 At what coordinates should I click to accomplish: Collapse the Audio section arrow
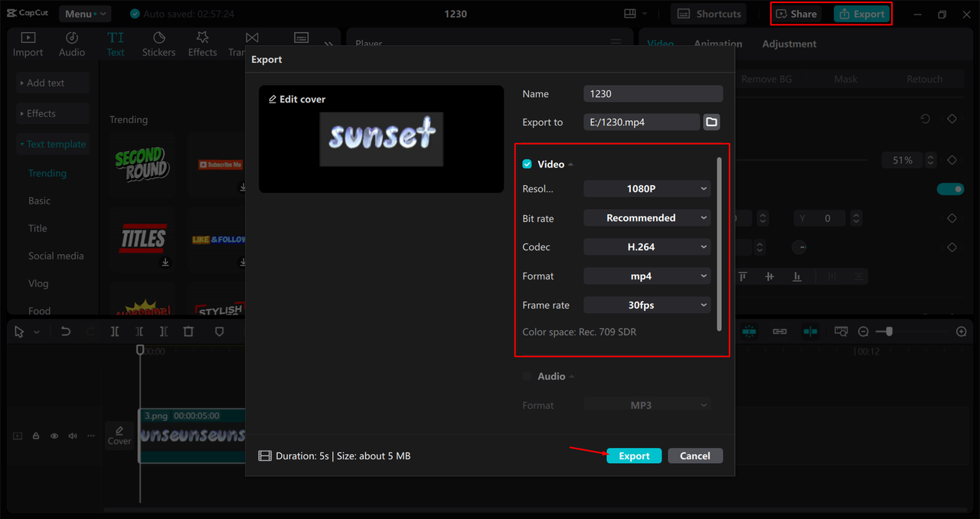(571, 377)
